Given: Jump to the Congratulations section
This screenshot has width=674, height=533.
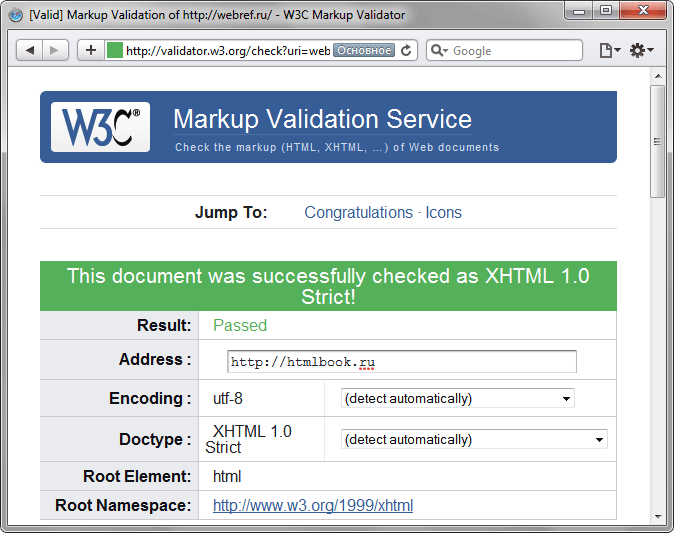Looking at the screenshot, I should tap(358, 212).
